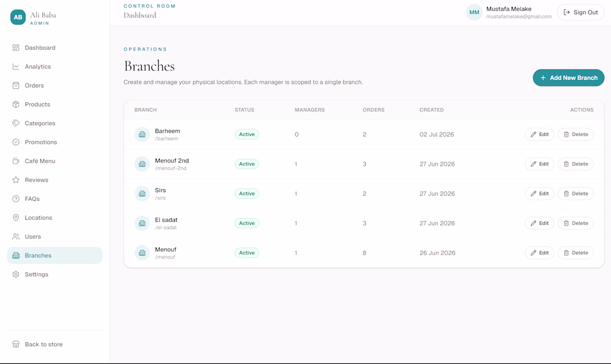This screenshot has width=611, height=364.
Task: Go to Products in the sidebar
Action: pyautogui.click(x=54, y=104)
